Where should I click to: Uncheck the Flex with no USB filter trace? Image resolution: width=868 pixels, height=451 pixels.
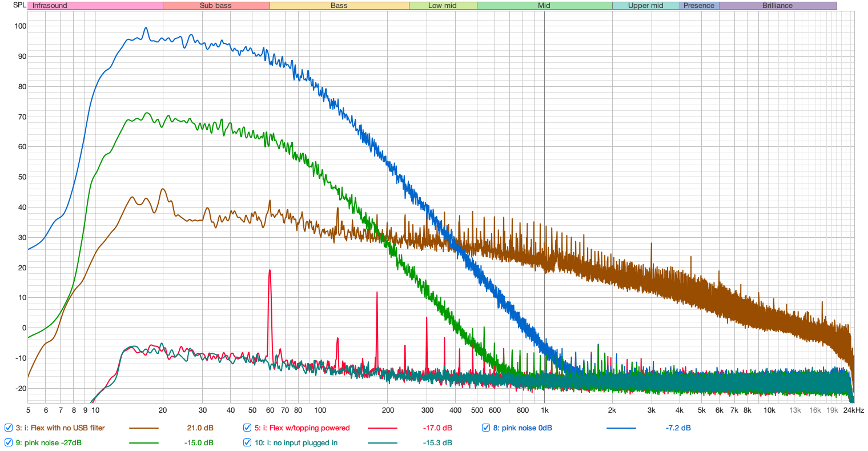[9, 428]
